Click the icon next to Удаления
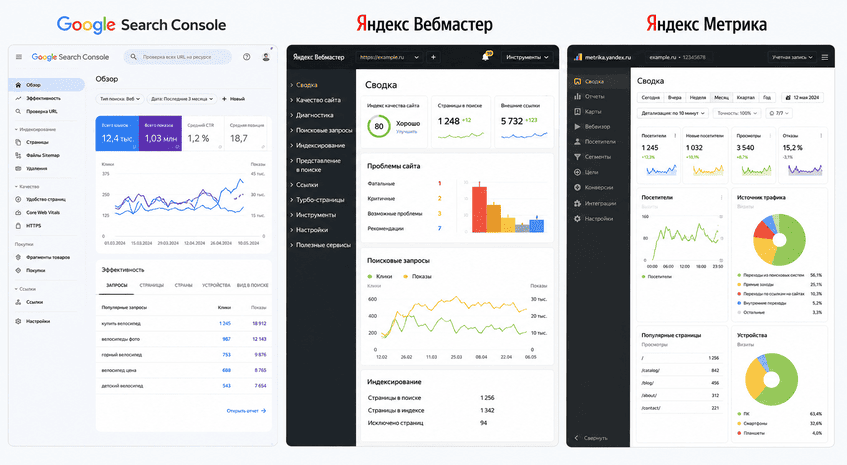The width and height of the screenshot is (847, 465). [x=18, y=169]
